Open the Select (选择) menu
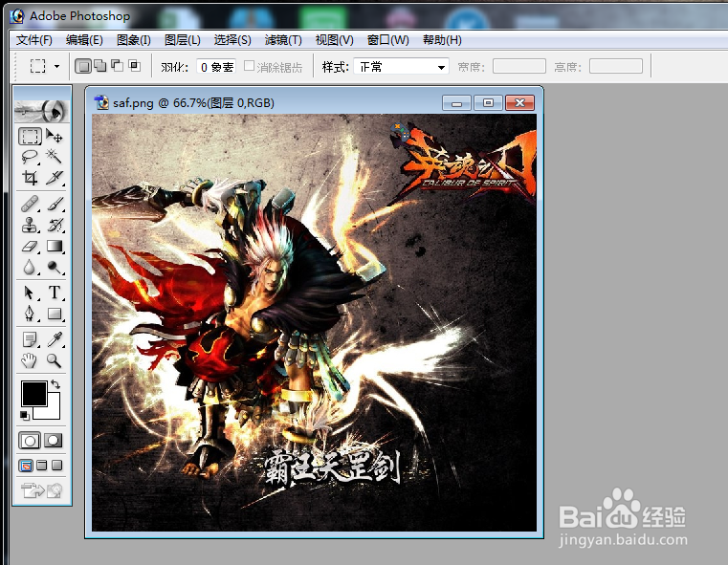The width and height of the screenshot is (728, 565). click(x=232, y=40)
